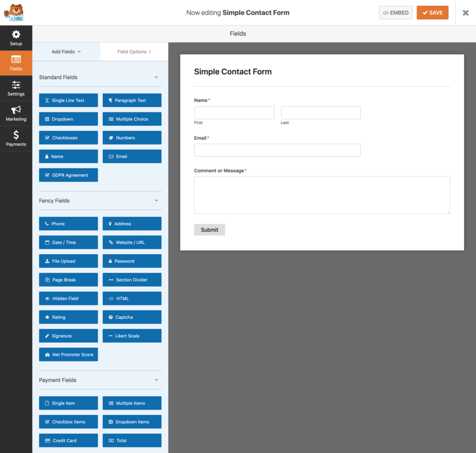The image size is (476, 453).
Task: Open the Payments sidebar panel
Action: (x=16, y=138)
